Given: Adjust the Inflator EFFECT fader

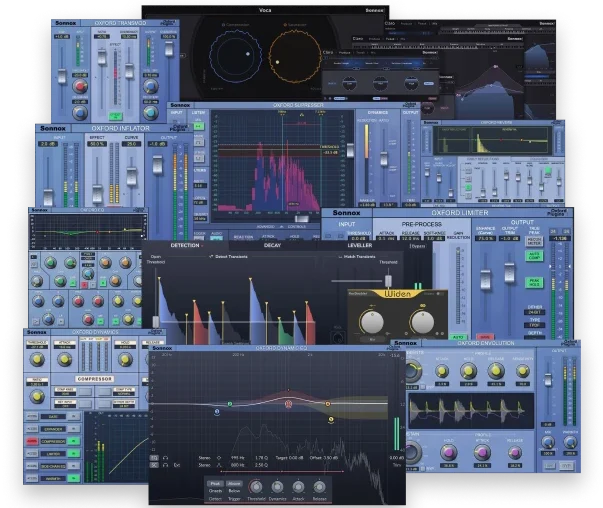Looking at the screenshot, I should click(x=97, y=193).
